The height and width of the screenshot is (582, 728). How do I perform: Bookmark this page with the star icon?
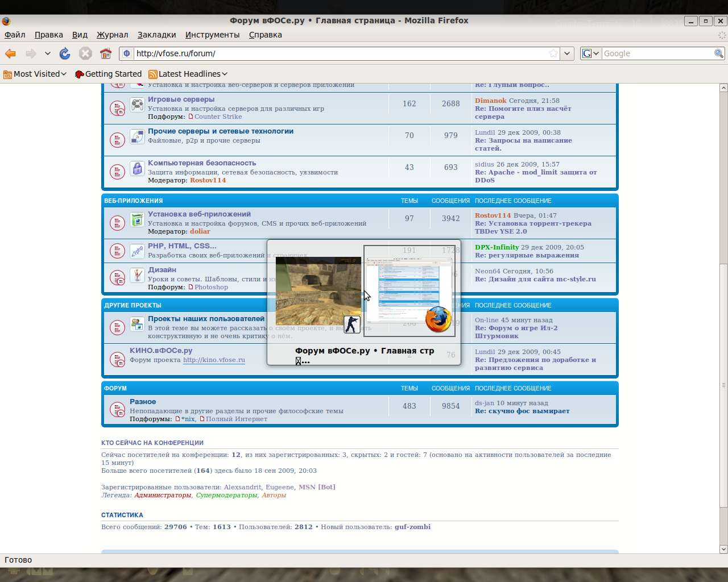553,53
